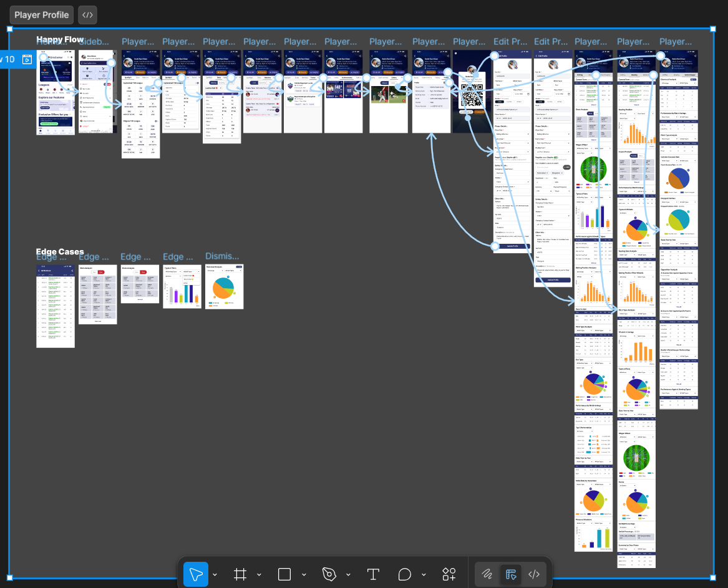Image resolution: width=728 pixels, height=588 pixels.
Task: Switch to Draw mode in the toolbar
Action: (x=487, y=574)
